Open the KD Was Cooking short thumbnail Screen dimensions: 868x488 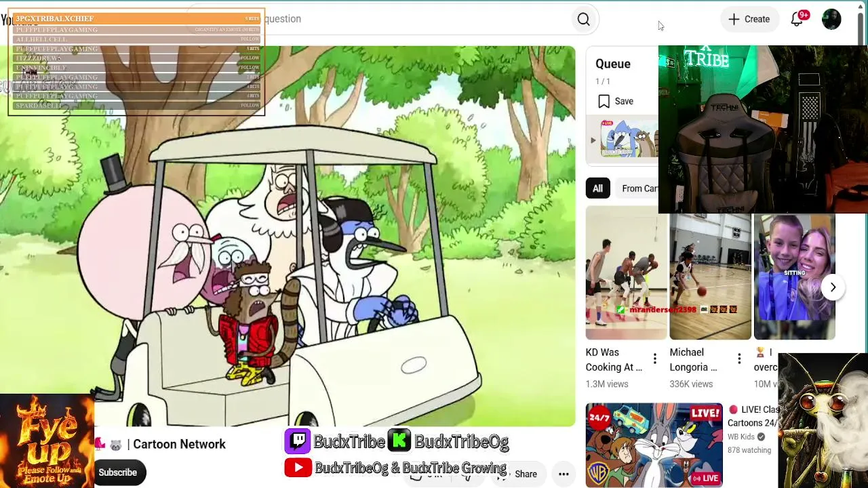(x=626, y=272)
